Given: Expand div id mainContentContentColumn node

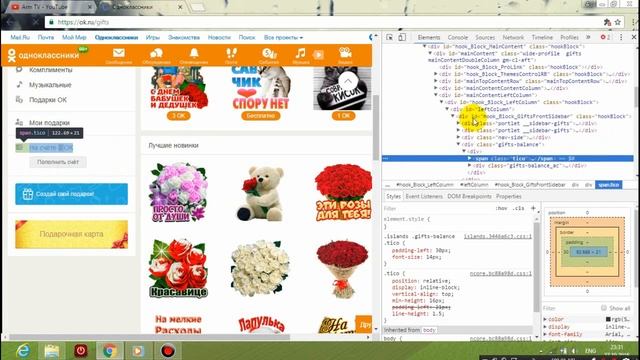Looking at the screenshot, I should coord(436,88).
